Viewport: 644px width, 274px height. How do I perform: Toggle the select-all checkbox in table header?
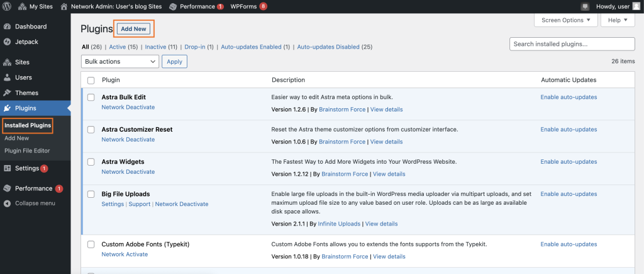pyautogui.click(x=91, y=80)
